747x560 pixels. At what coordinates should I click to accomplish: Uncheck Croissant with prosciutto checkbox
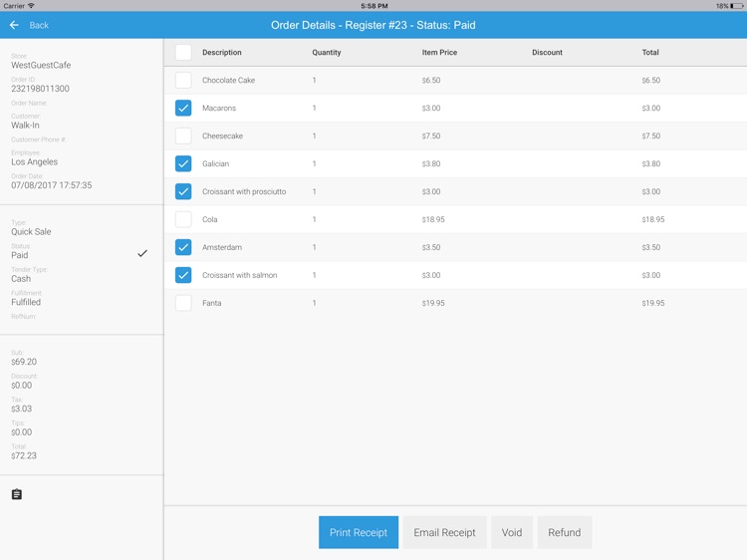[183, 191]
